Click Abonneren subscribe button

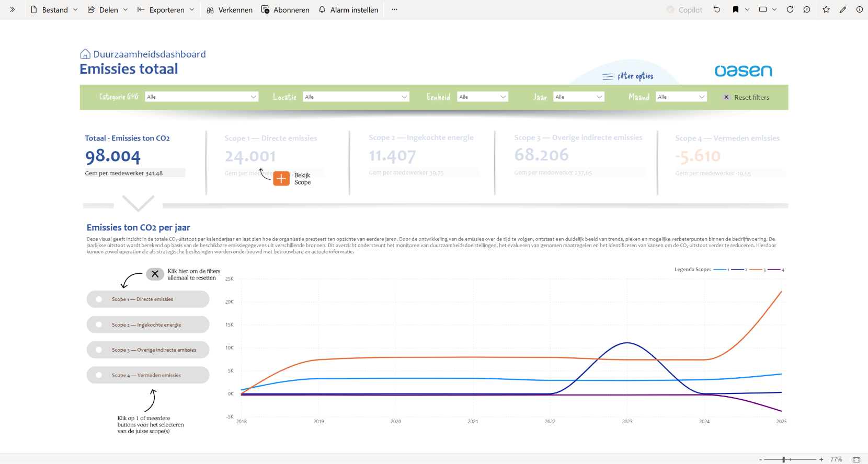tap(285, 9)
